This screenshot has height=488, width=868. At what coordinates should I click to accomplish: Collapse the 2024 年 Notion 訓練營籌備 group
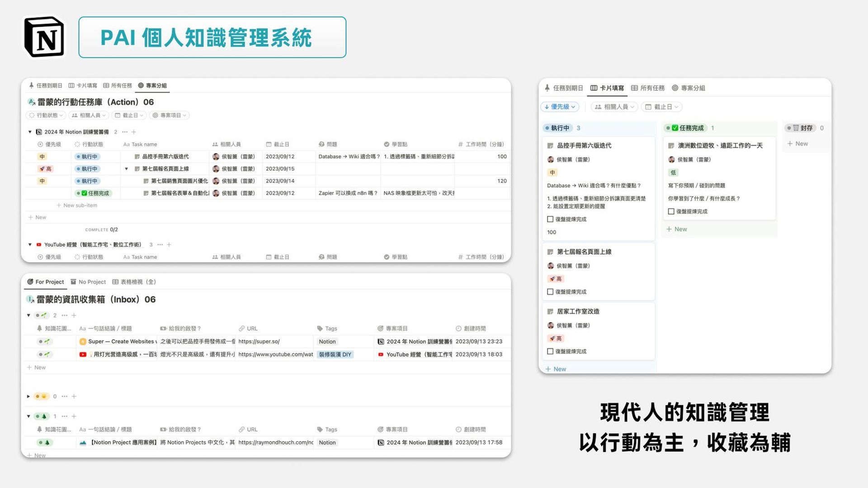point(30,132)
